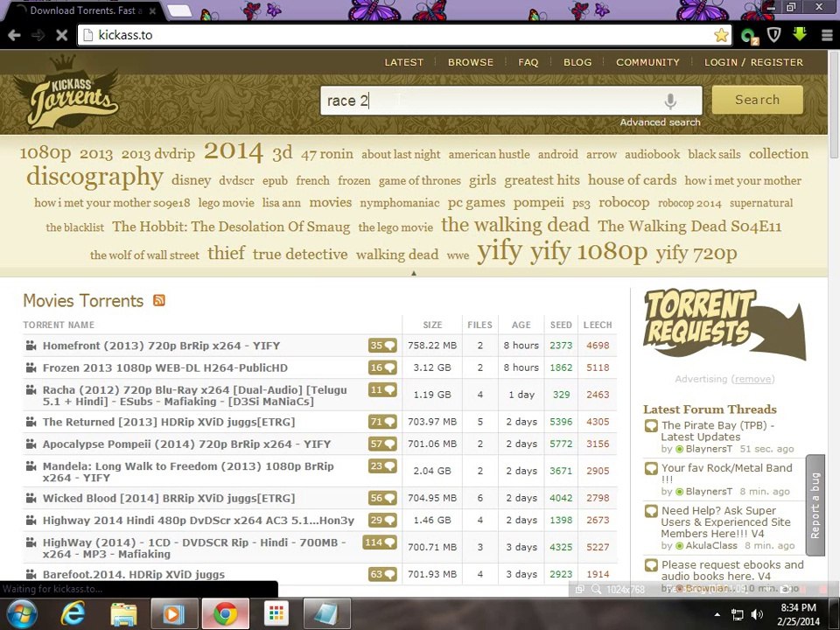
Task: Click the green download arrow extension icon
Action: (x=800, y=35)
